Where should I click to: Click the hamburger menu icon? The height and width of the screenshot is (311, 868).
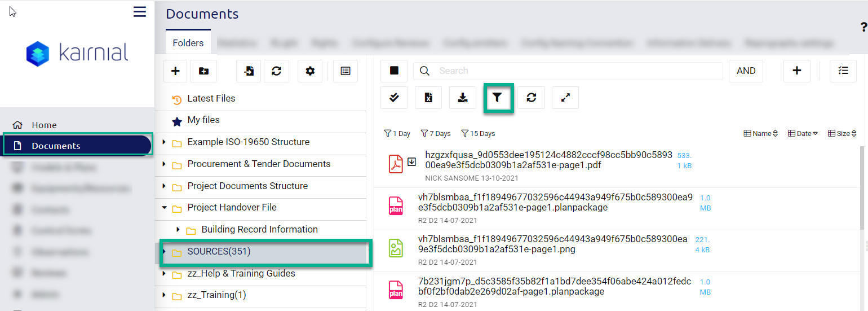(x=139, y=12)
